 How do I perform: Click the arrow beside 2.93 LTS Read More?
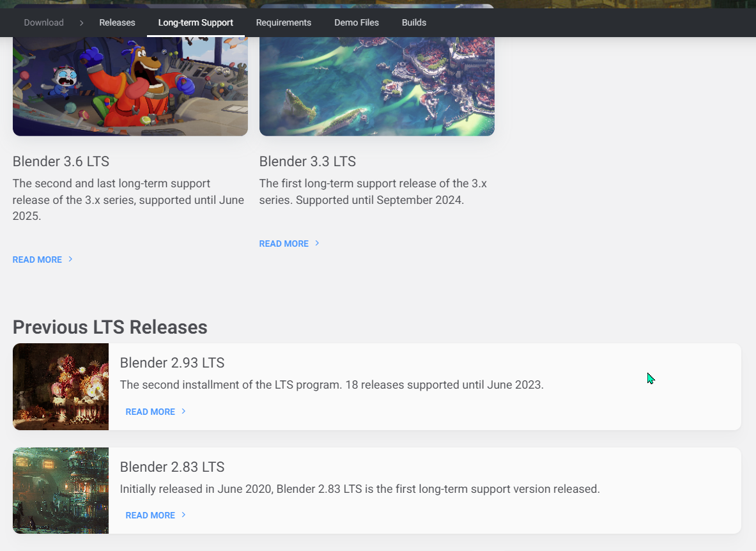pos(183,412)
